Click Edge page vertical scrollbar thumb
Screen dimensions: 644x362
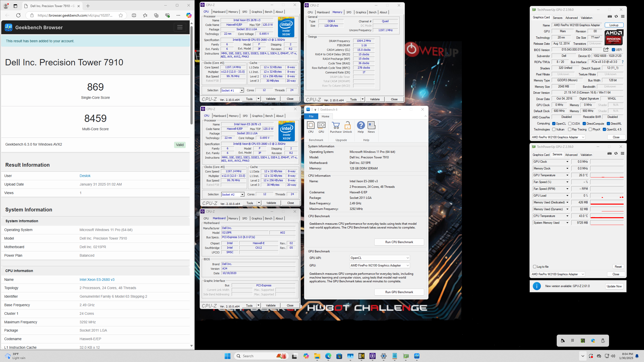191,75
